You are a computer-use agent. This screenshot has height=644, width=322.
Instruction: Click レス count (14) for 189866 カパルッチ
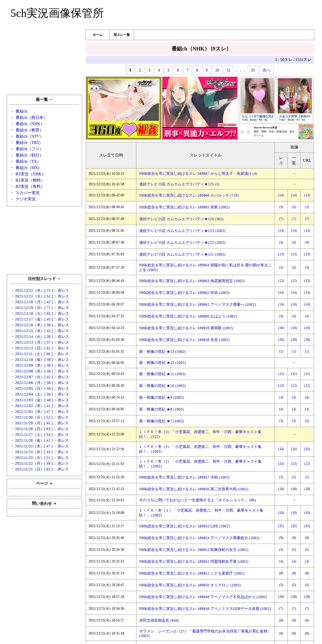point(281,195)
